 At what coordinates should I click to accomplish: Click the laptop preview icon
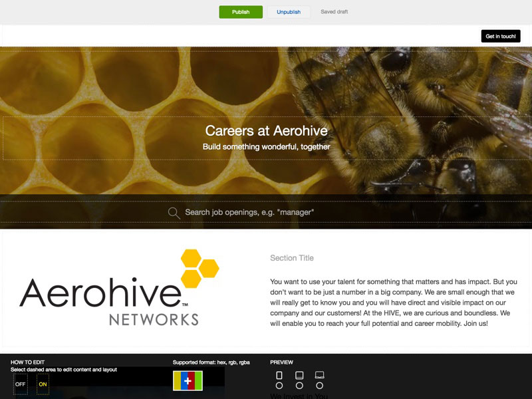point(319,375)
